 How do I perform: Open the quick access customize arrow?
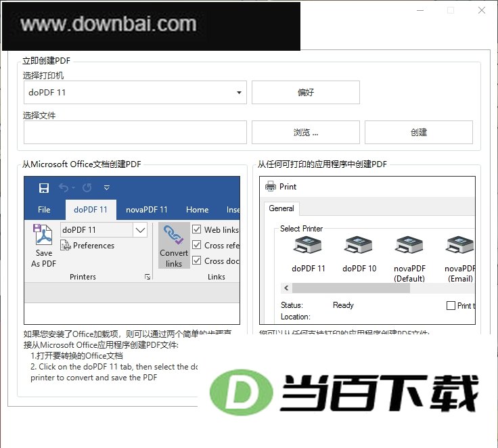[x=107, y=187]
